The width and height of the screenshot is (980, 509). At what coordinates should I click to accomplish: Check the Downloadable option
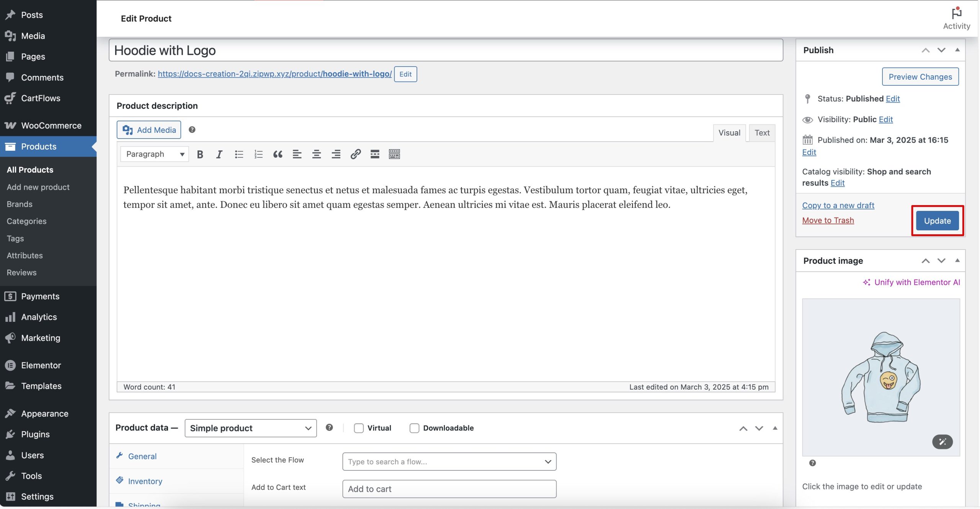[x=414, y=428]
